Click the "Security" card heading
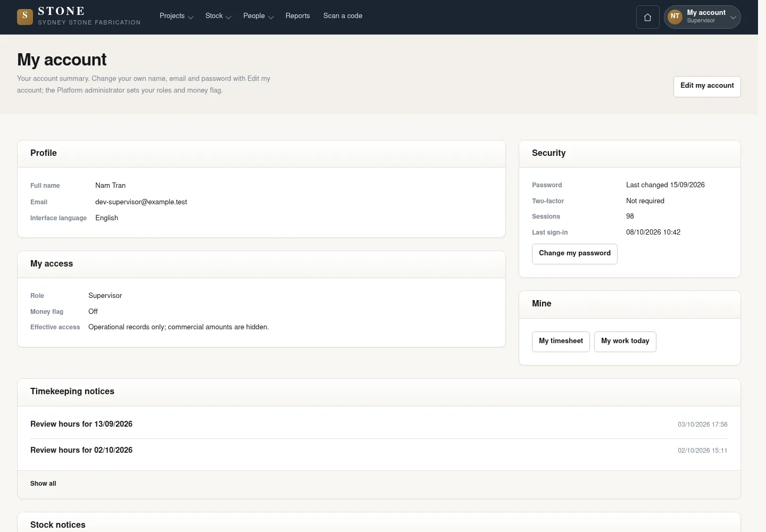The height and width of the screenshot is (532, 766). pos(548,153)
